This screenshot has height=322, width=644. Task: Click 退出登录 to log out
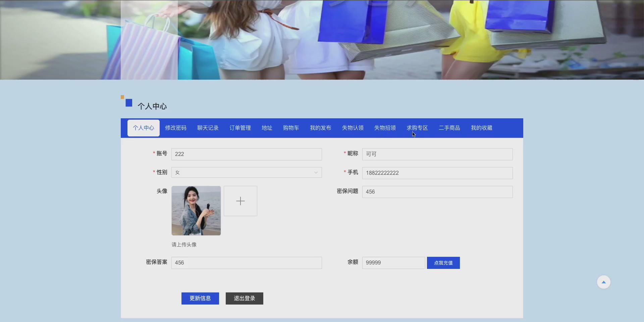click(244, 298)
